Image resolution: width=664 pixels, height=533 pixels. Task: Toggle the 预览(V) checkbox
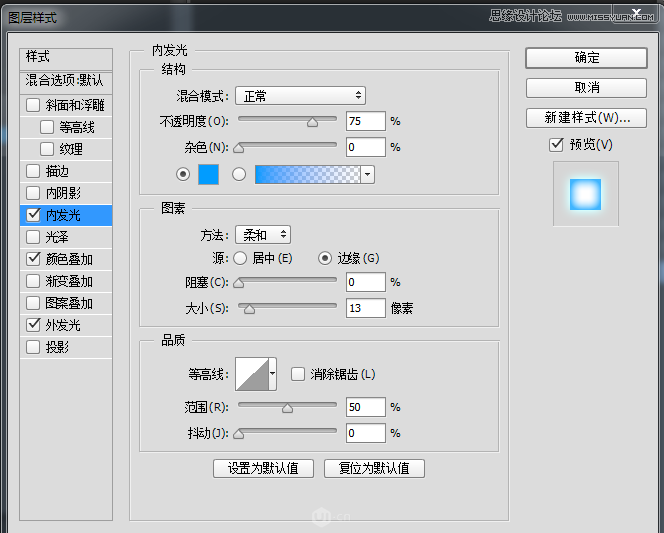(x=556, y=144)
